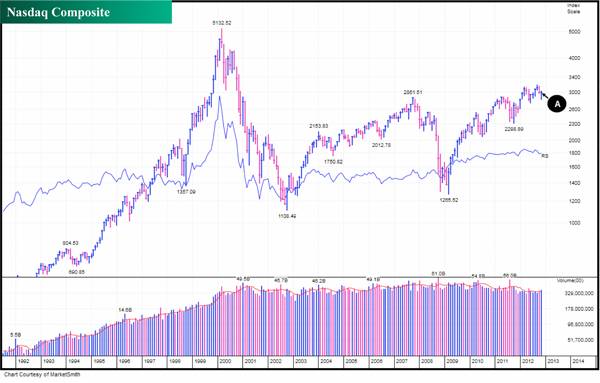Click the 3000 index scale value
Viewport: 600px width, 383px height.
tap(574, 93)
